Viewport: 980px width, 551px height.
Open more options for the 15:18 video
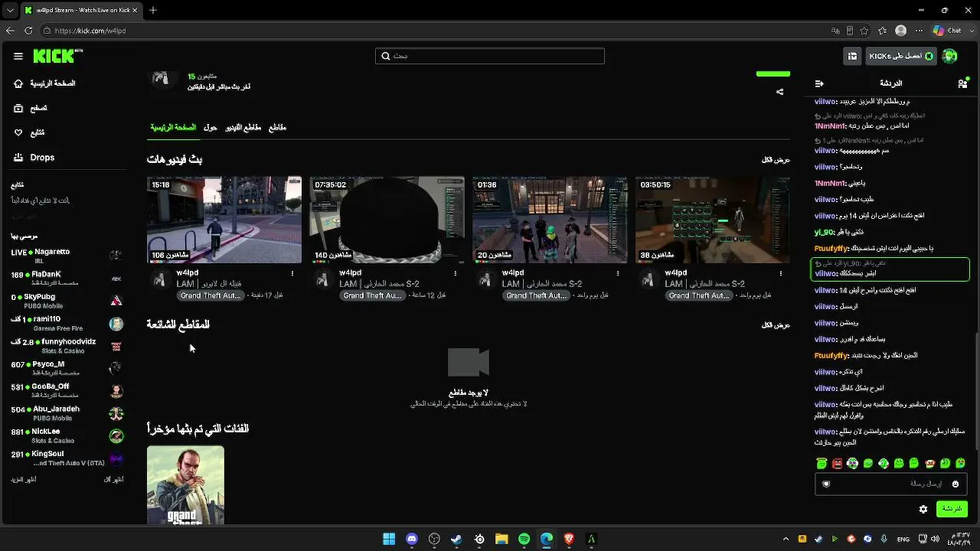coord(292,273)
